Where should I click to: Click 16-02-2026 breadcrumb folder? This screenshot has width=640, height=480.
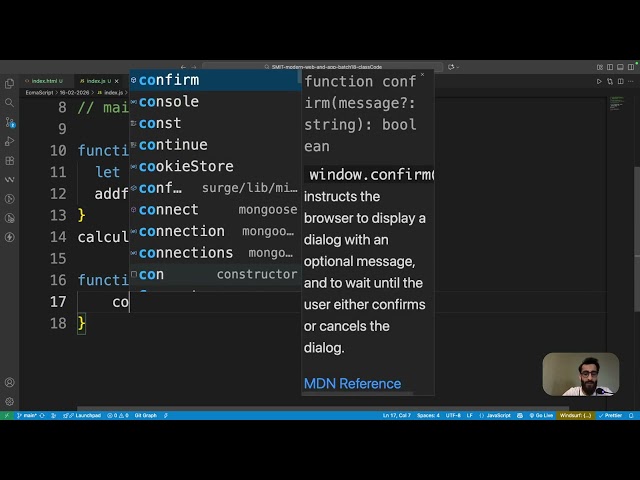tap(74, 93)
